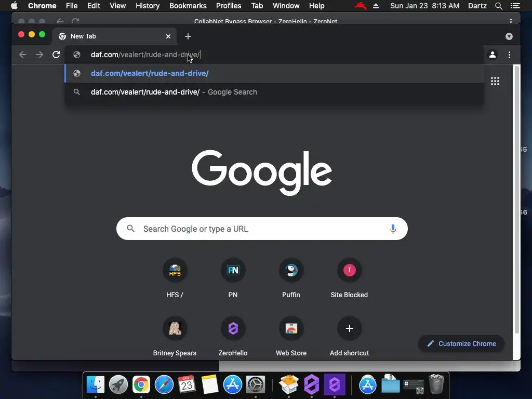Open the Site Blocked shortcut
Viewport: 532px width, 399px height.
tap(349, 278)
